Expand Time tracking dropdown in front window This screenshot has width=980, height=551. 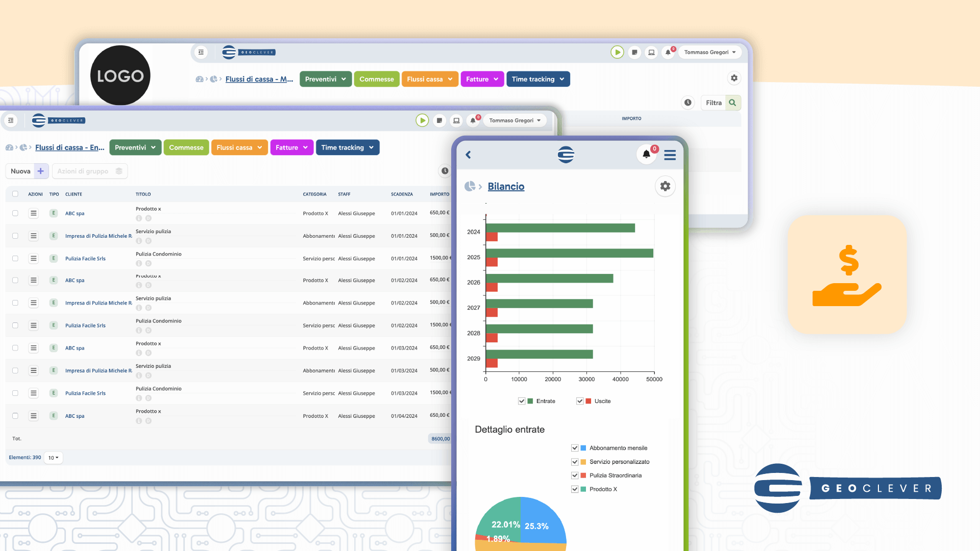(348, 147)
